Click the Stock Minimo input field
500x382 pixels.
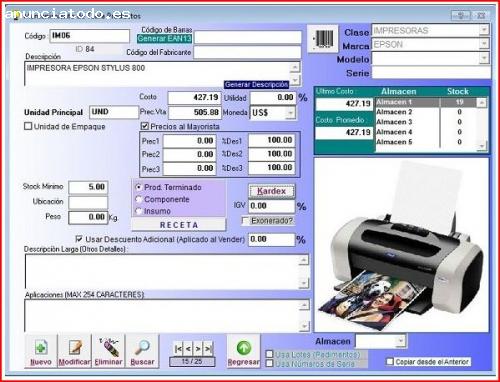(x=88, y=187)
